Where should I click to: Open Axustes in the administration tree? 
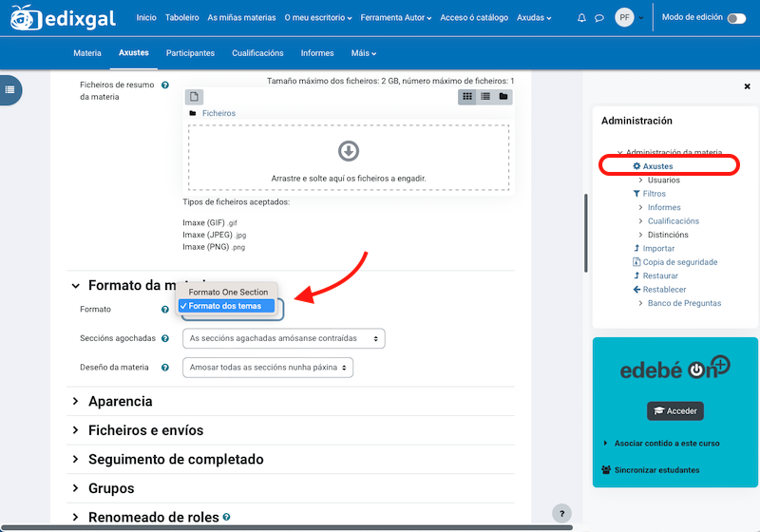[657, 165]
